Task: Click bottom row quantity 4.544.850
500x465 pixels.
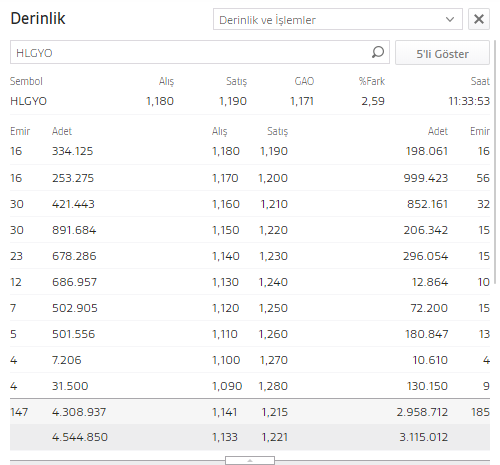Action: click(x=80, y=437)
